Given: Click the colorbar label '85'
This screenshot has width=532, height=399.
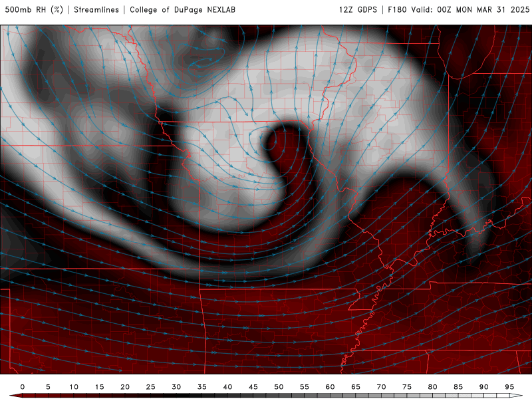Looking at the screenshot, I should pos(458,387).
